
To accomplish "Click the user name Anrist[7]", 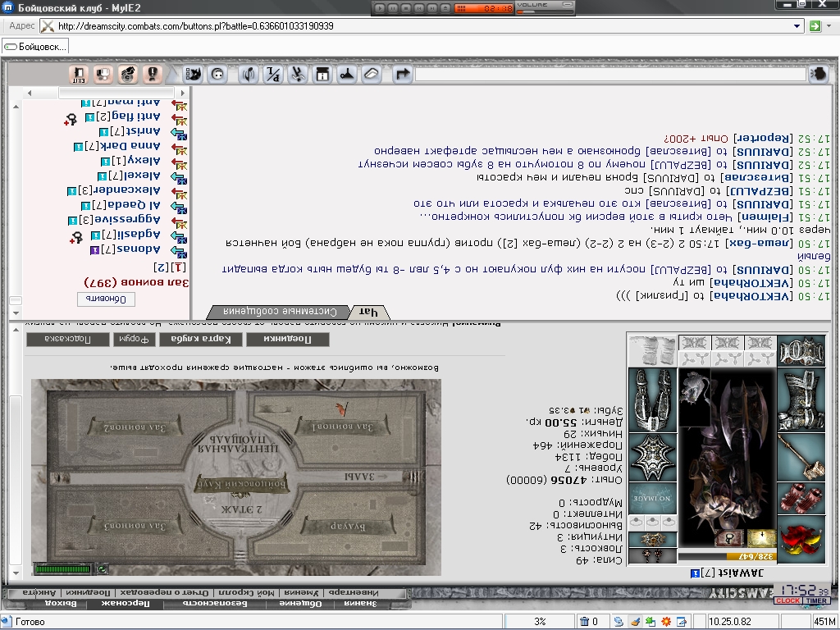I will click(x=135, y=131).
